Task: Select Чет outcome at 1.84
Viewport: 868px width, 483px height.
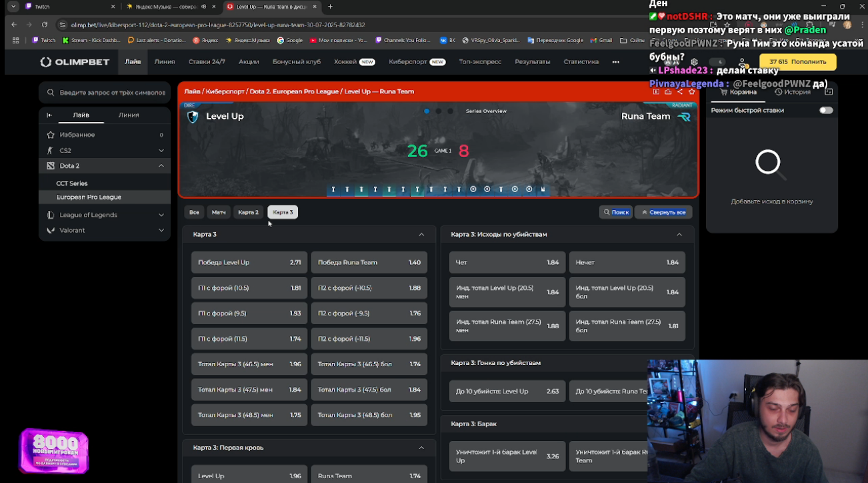Action: click(507, 262)
